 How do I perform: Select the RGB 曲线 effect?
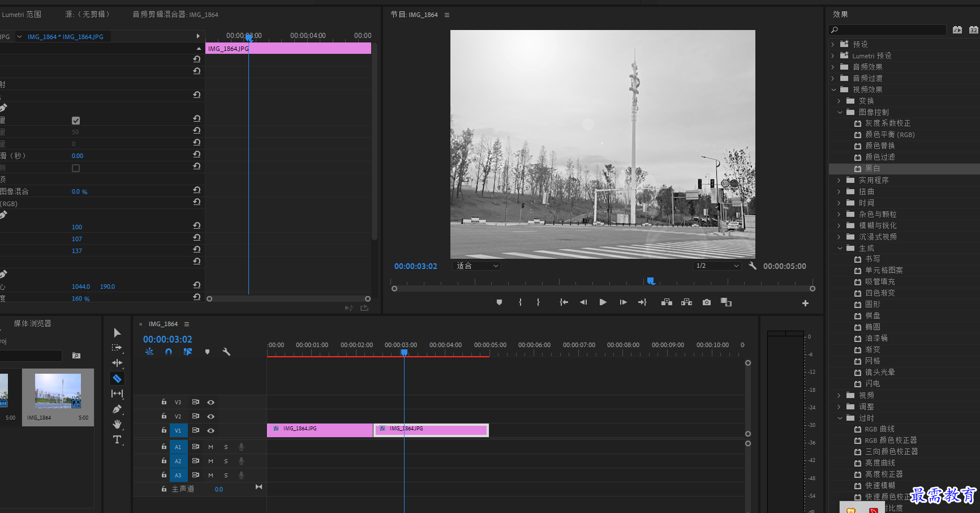pos(879,429)
